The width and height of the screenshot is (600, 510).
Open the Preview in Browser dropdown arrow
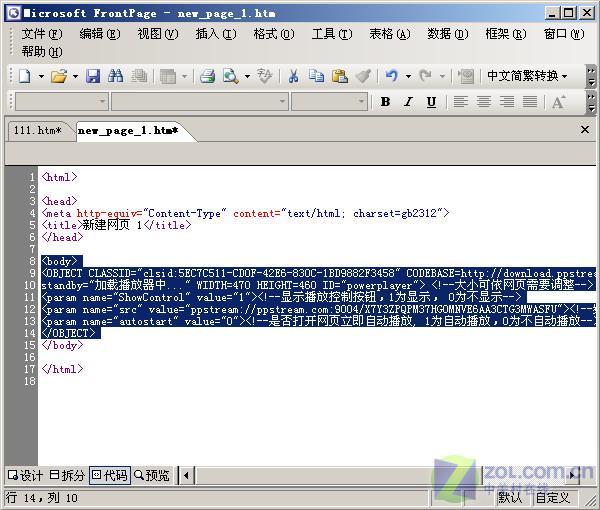point(247,76)
